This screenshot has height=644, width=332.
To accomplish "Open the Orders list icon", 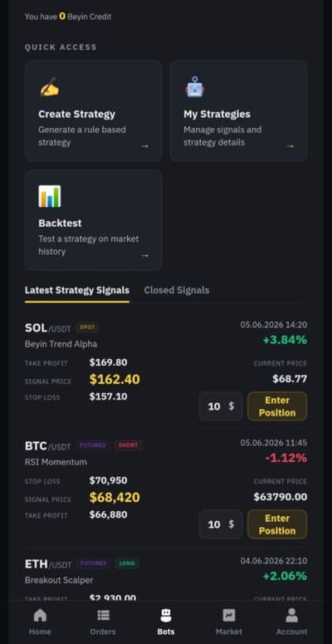I will point(103,615).
